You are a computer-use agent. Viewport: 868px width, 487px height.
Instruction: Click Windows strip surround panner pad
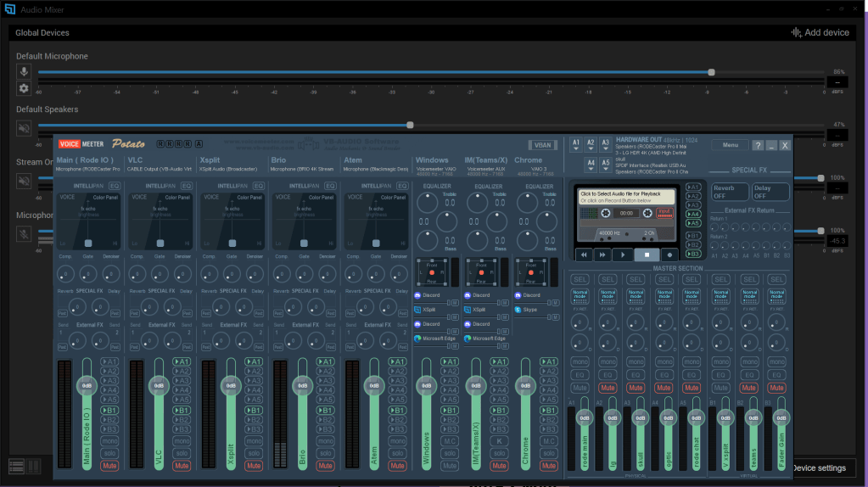432,272
